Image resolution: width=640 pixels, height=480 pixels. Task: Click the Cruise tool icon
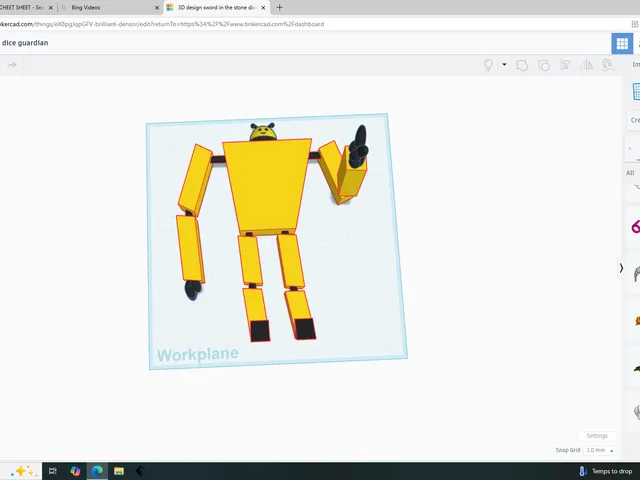pyautogui.click(x=607, y=65)
